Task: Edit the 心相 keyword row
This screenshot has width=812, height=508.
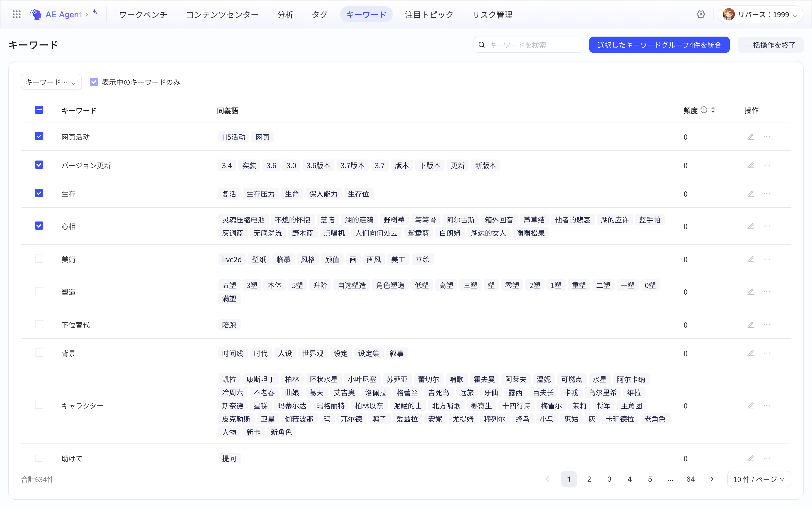Action: 751,226
